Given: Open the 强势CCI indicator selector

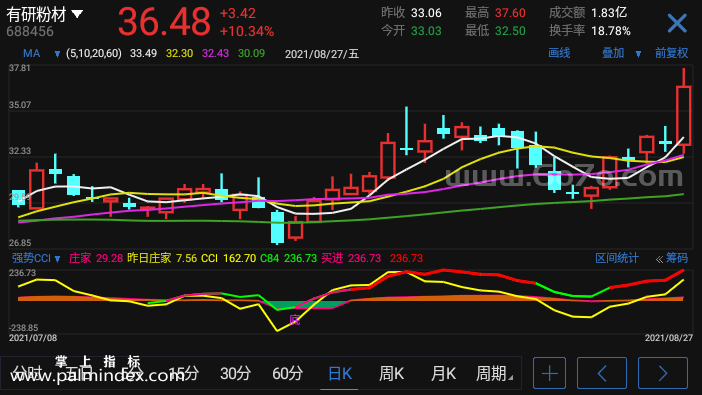Looking at the screenshot, I should tap(36, 258).
